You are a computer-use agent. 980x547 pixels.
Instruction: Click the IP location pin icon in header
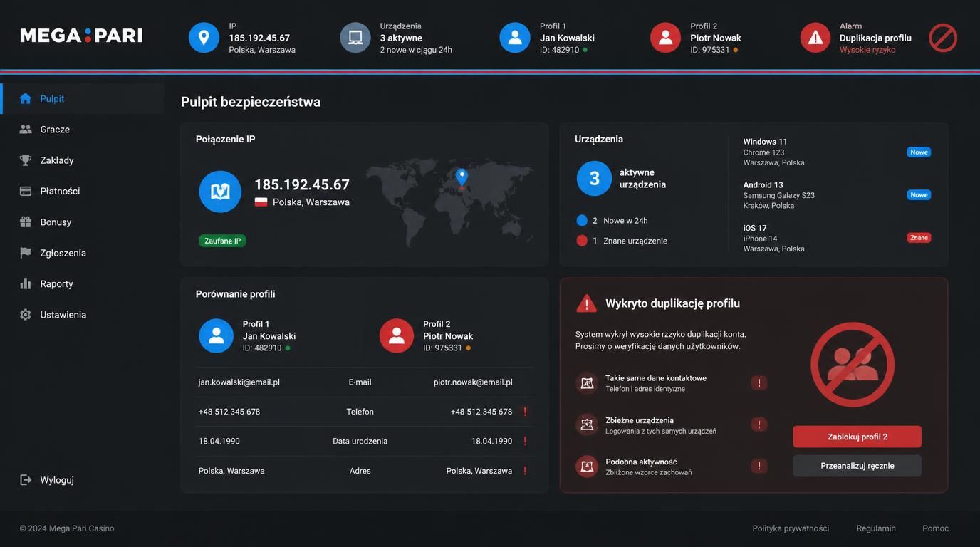pos(204,38)
